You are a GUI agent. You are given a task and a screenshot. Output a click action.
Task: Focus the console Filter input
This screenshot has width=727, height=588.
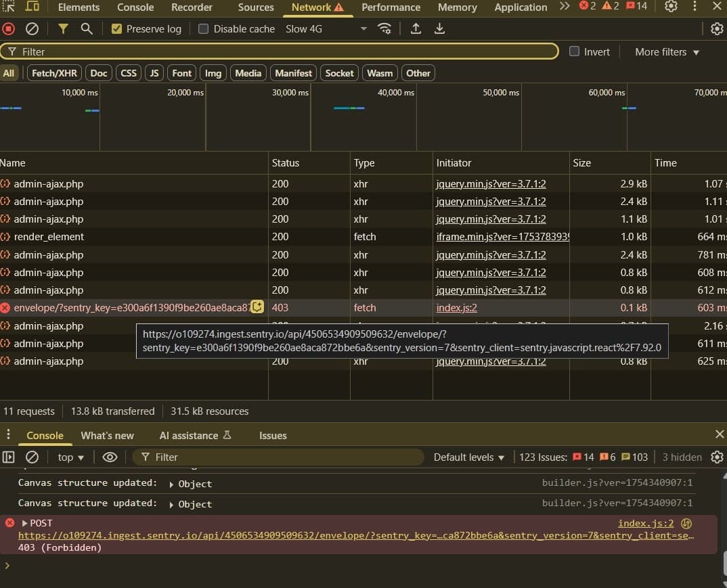pos(278,457)
